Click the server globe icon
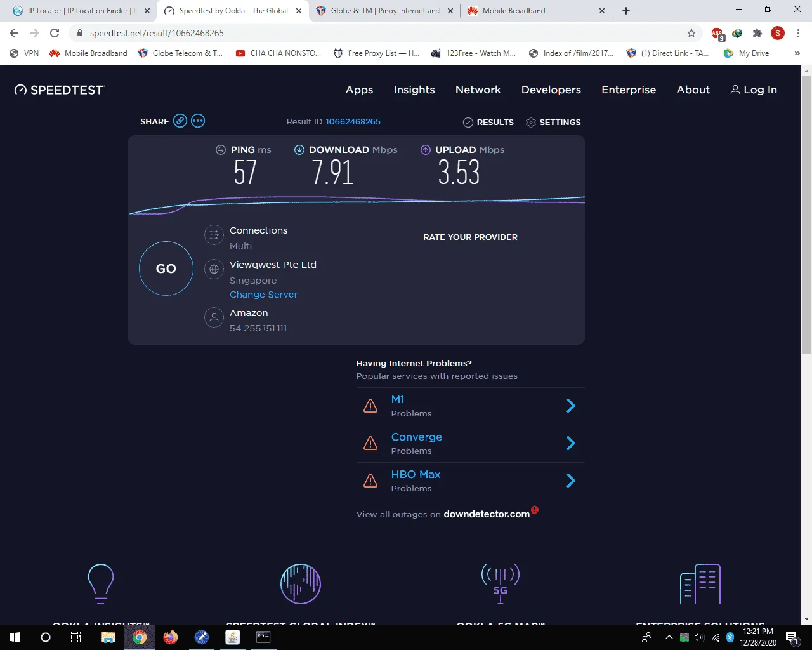This screenshot has width=812, height=650. pyautogui.click(x=214, y=269)
